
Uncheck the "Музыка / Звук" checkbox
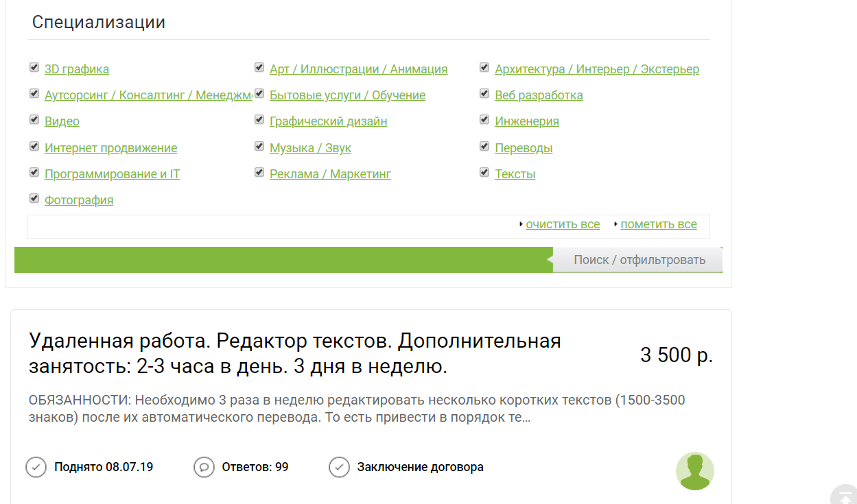pos(259,145)
